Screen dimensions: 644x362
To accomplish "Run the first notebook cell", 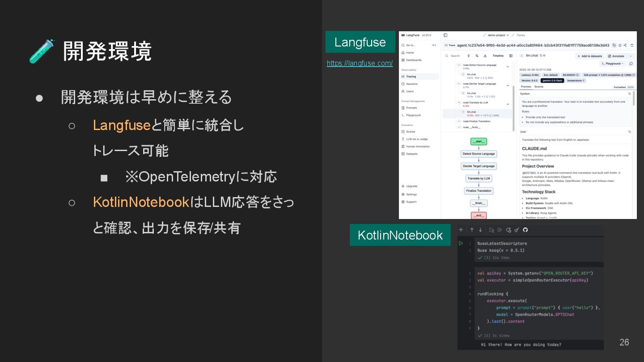I will [461, 244].
